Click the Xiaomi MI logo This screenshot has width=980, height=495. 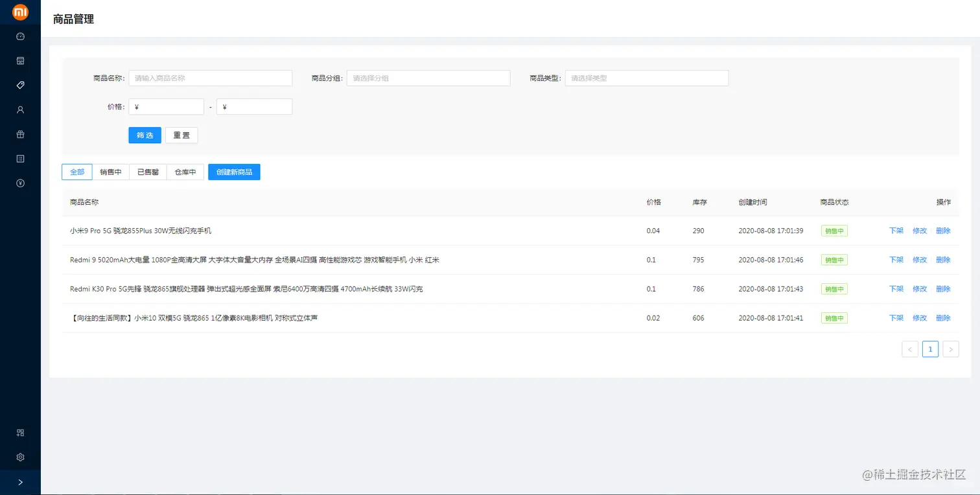pyautogui.click(x=20, y=12)
